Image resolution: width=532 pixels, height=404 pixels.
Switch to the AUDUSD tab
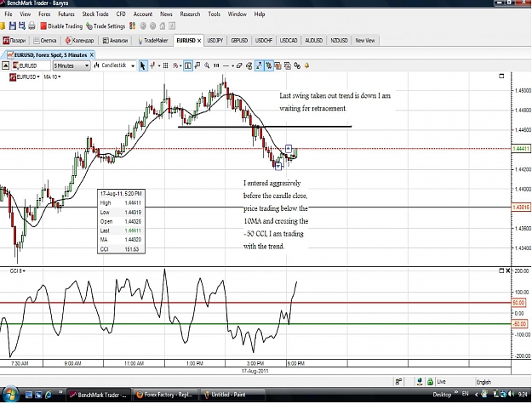tap(313, 40)
